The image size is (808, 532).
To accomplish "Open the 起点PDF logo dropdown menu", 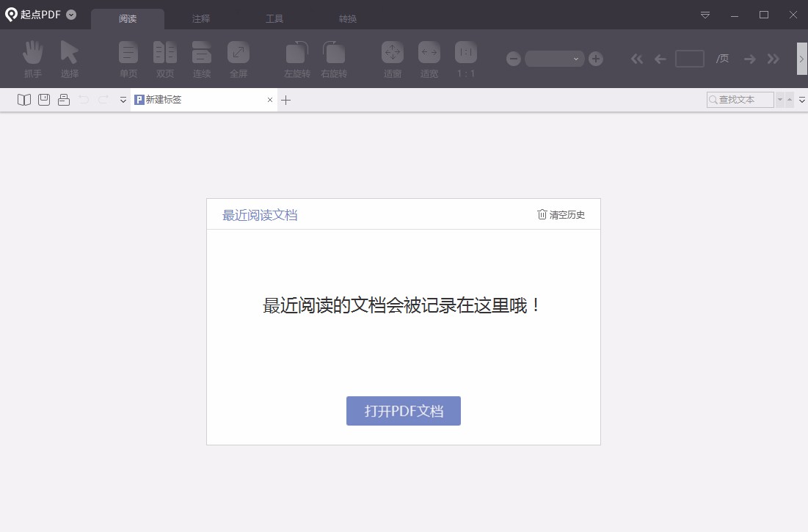I will coord(70,14).
